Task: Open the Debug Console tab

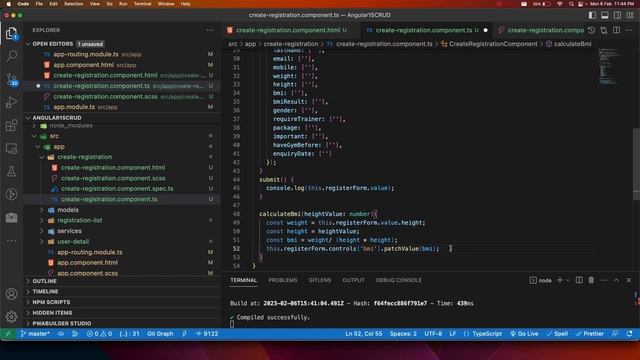Action: tap(398, 280)
